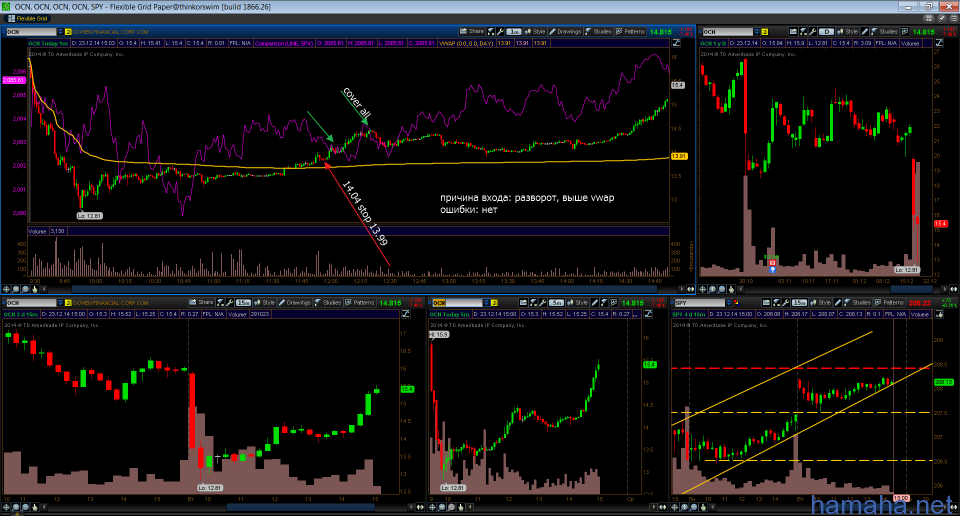Select crosshair cursor below OCN 15m chart

[6, 507]
